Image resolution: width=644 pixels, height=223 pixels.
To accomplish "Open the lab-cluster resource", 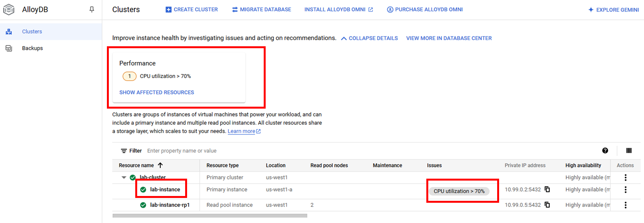I will tap(153, 177).
